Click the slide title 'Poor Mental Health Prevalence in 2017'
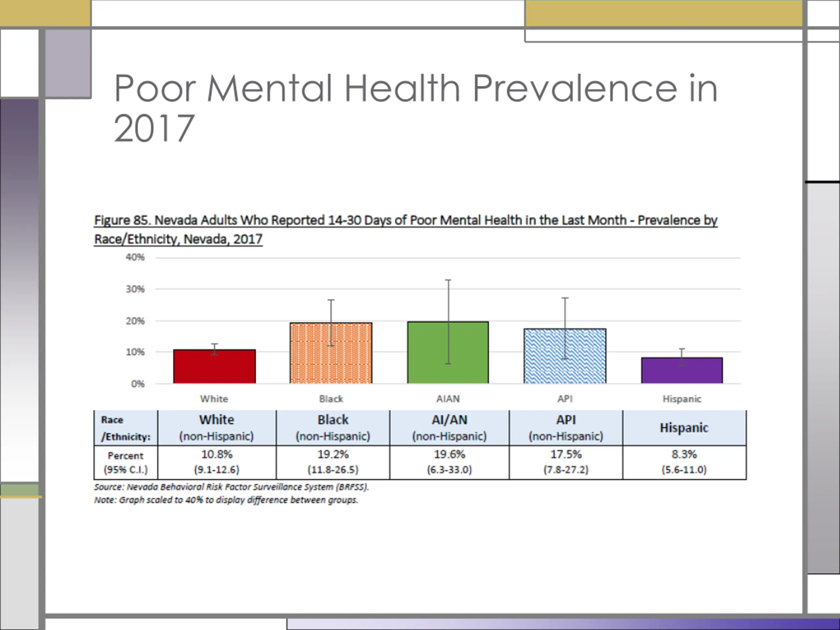 click(x=415, y=108)
